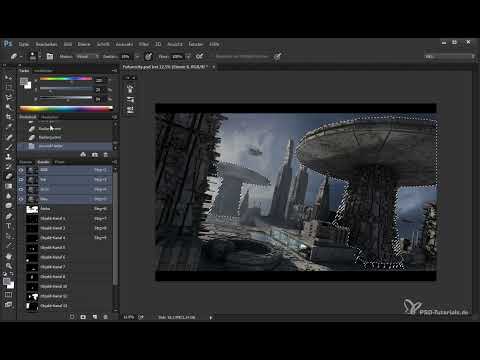Toggle pressure for size button
Screen dimensions: 480x360
coord(277,56)
